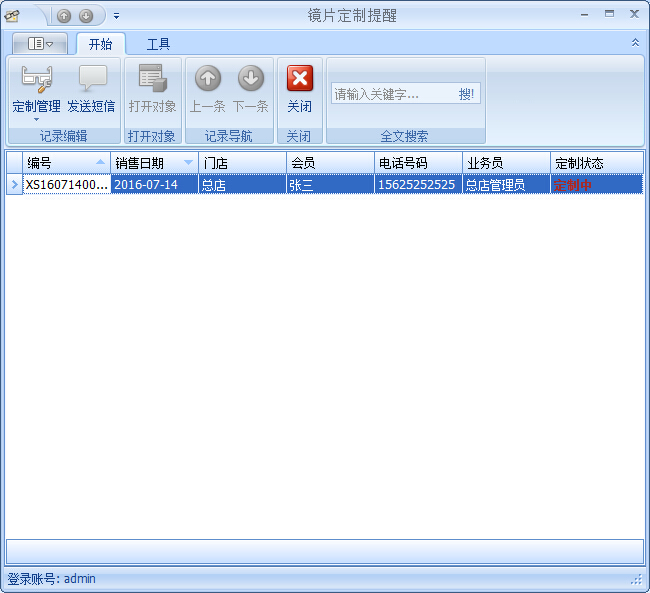
Task: Click the down arrow in title bar
Action: pos(86,15)
